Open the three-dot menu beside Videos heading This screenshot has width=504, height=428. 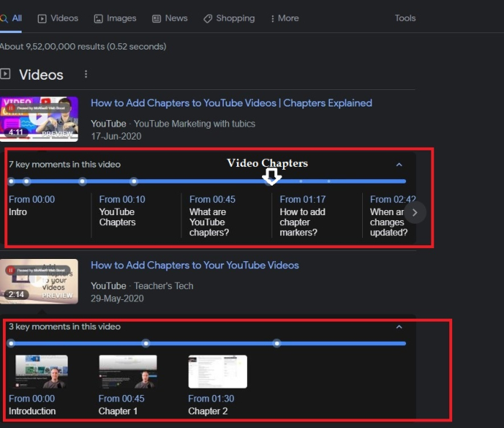pyautogui.click(x=86, y=75)
